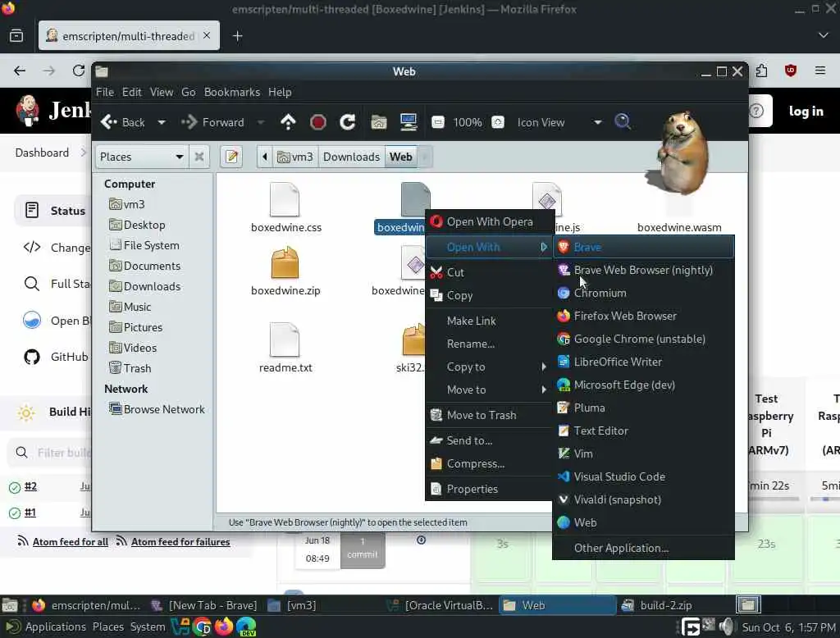Open build #2 link in Jenkins
The image size is (840, 638).
30,486
